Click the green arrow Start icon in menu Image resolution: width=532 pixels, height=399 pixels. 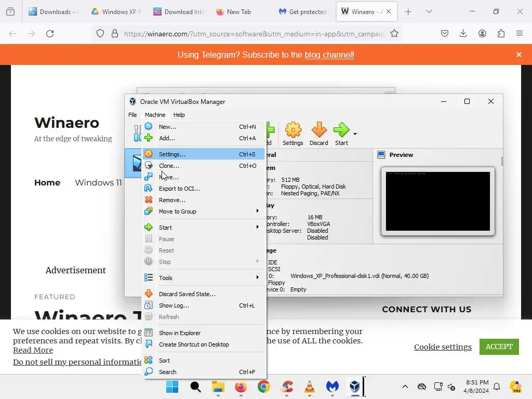(149, 228)
